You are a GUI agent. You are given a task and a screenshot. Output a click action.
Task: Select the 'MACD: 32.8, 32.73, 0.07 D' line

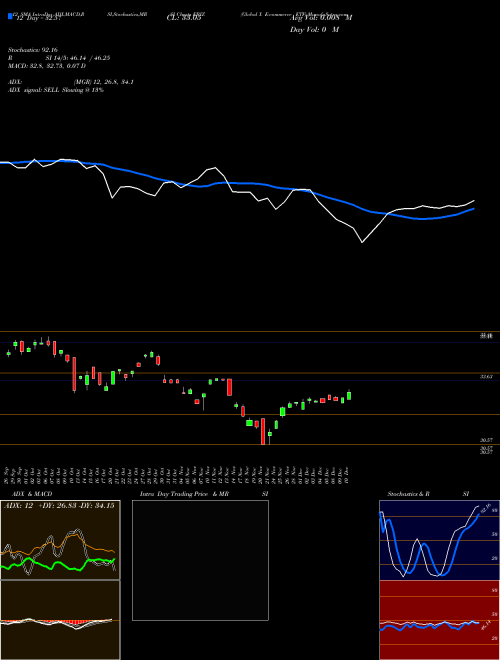(x=47, y=66)
